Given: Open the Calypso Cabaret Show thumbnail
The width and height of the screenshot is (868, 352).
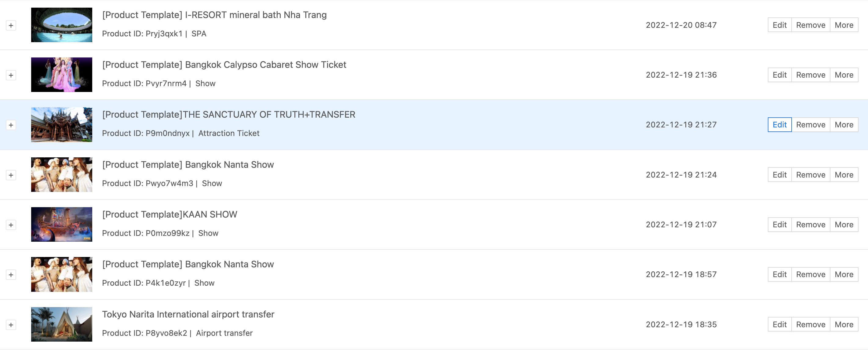Looking at the screenshot, I should [x=61, y=75].
